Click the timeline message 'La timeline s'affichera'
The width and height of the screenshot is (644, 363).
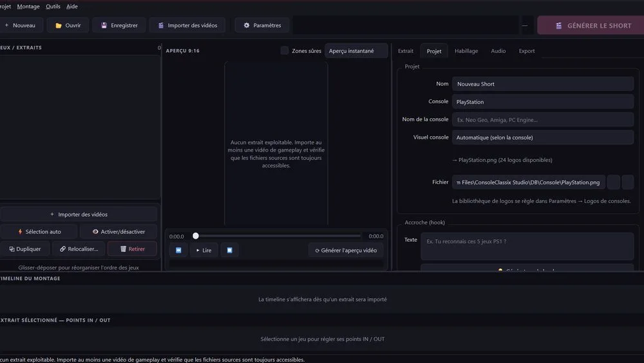click(x=323, y=299)
